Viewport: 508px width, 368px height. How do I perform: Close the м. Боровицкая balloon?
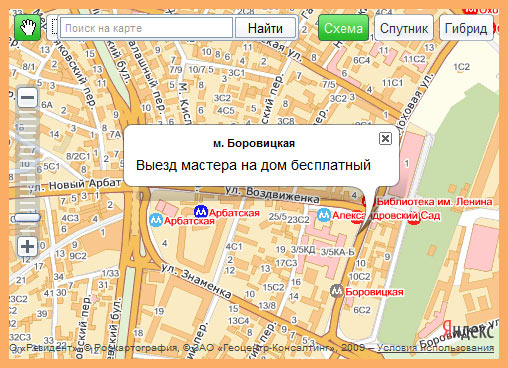click(x=385, y=138)
